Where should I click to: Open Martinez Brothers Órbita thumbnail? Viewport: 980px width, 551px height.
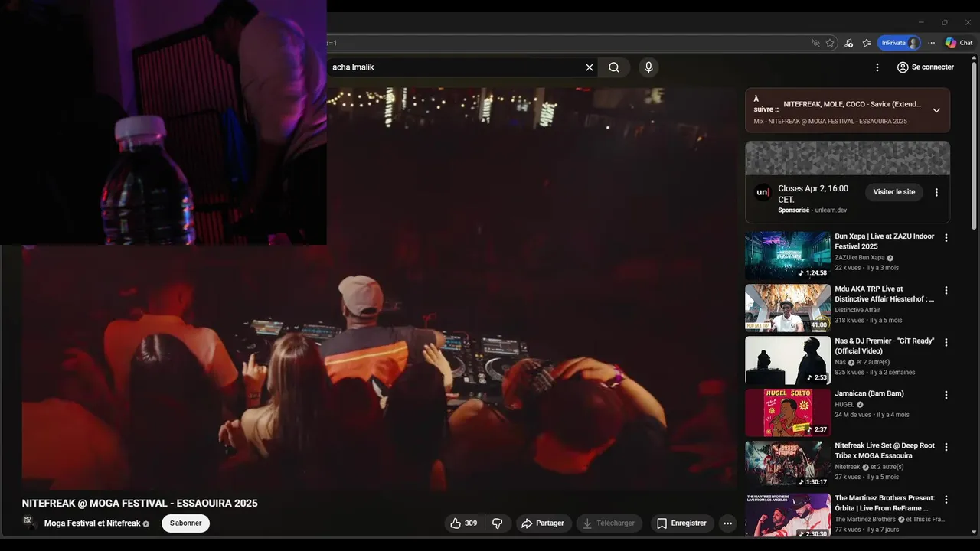(x=788, y=517)
